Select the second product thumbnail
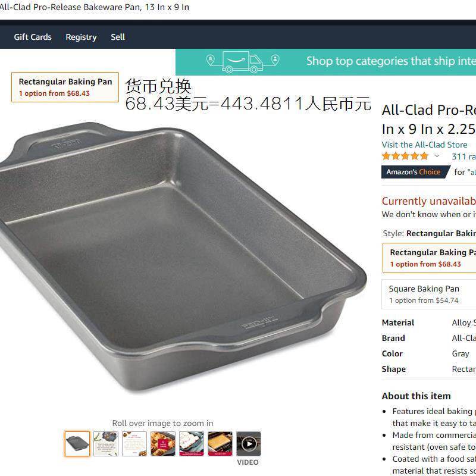Image resolution: width=476 pixels, height=476 pixels. point(106,444)
